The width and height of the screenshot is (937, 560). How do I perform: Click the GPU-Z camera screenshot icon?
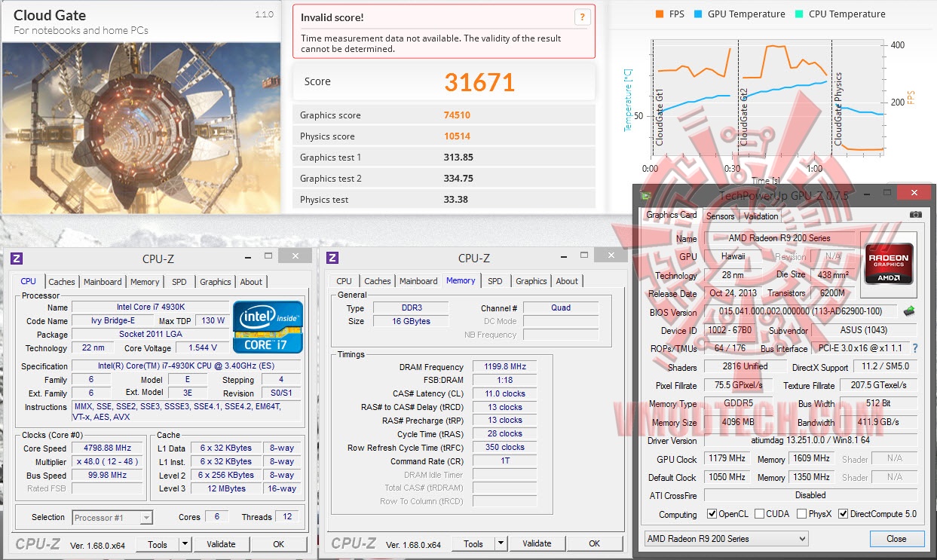(915, 215)
